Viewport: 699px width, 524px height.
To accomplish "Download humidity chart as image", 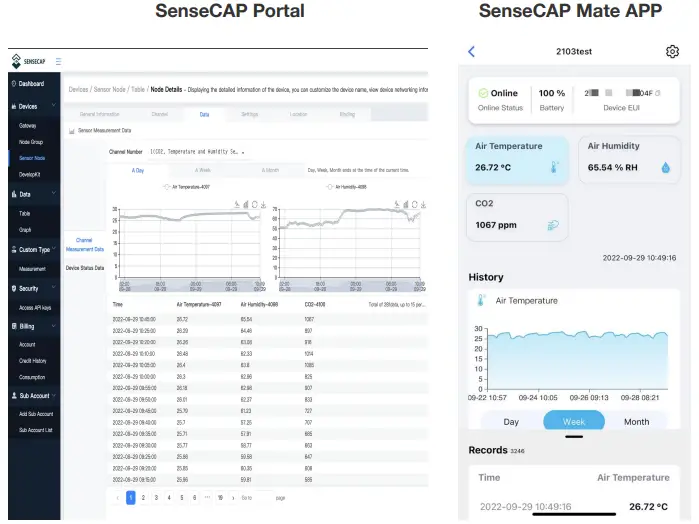I will click(x=423, y=204).
